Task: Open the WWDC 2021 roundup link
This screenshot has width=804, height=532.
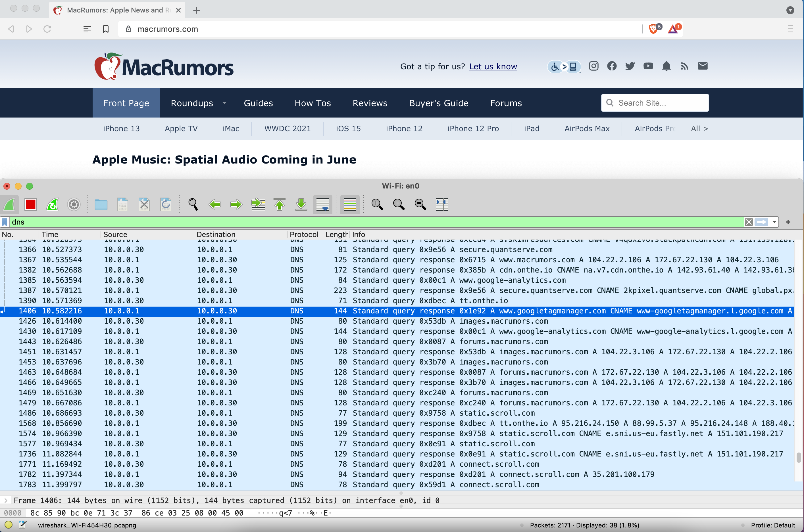Action: (x=288, y=129)
